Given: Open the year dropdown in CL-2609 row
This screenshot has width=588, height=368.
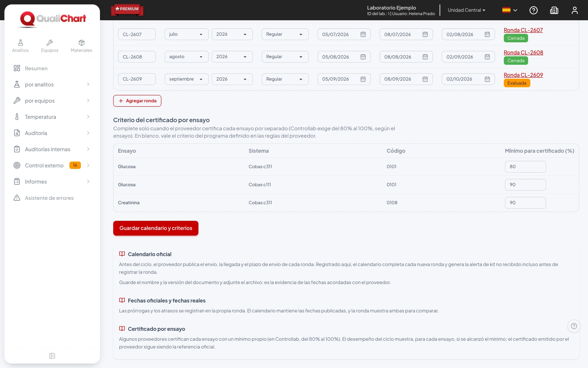Looking at the screenshot, I should tap(232, 79).
